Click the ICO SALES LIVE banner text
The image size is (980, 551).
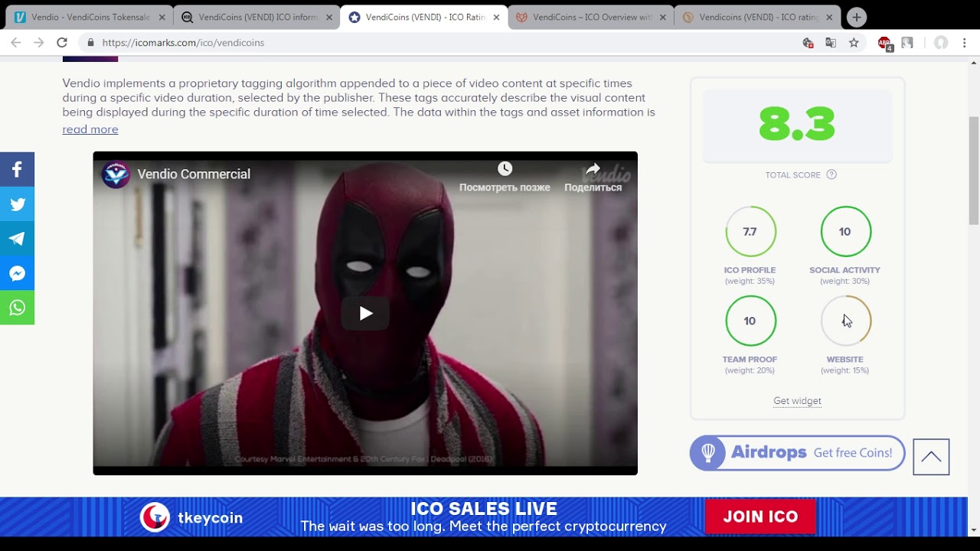(x=484, y=509)
